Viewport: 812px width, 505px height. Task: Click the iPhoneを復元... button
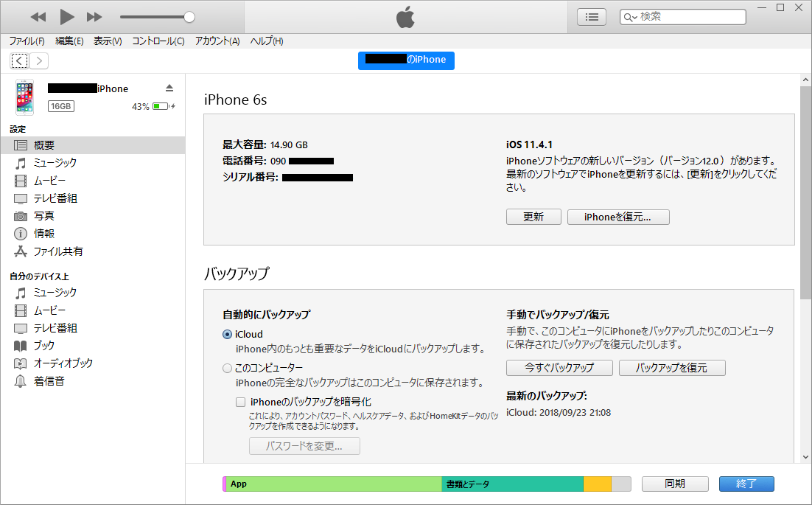(618, 217)
